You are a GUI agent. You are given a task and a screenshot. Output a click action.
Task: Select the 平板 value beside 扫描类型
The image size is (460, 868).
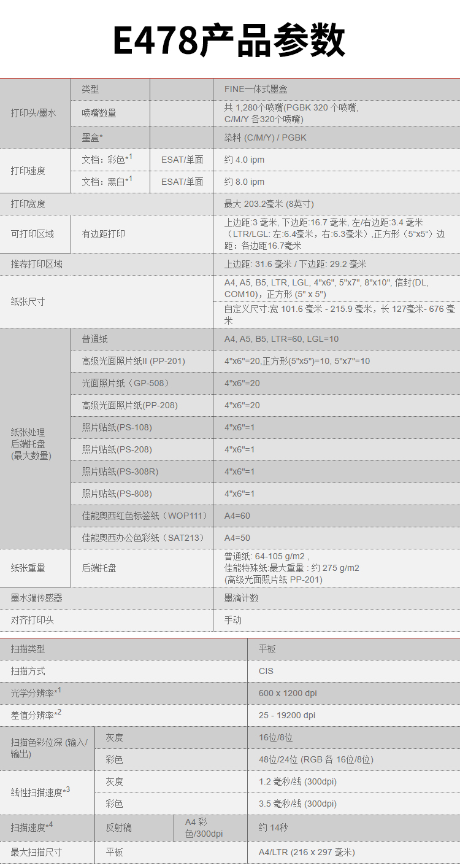click(x=267, y=649)
